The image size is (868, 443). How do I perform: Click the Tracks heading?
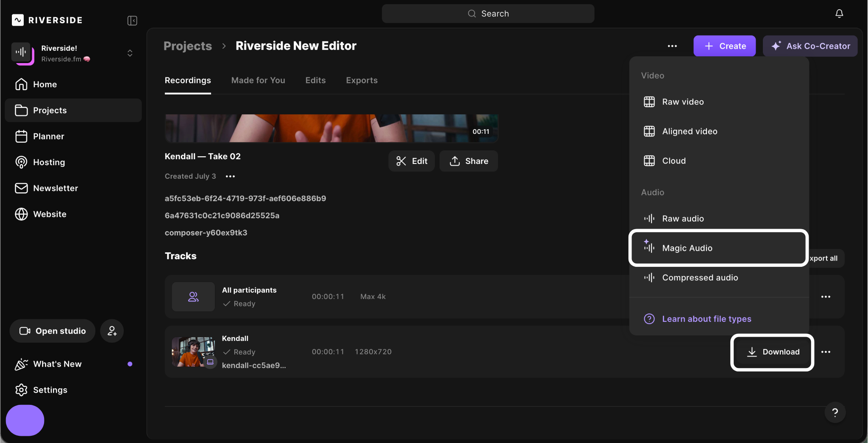[x=181, y=256]
